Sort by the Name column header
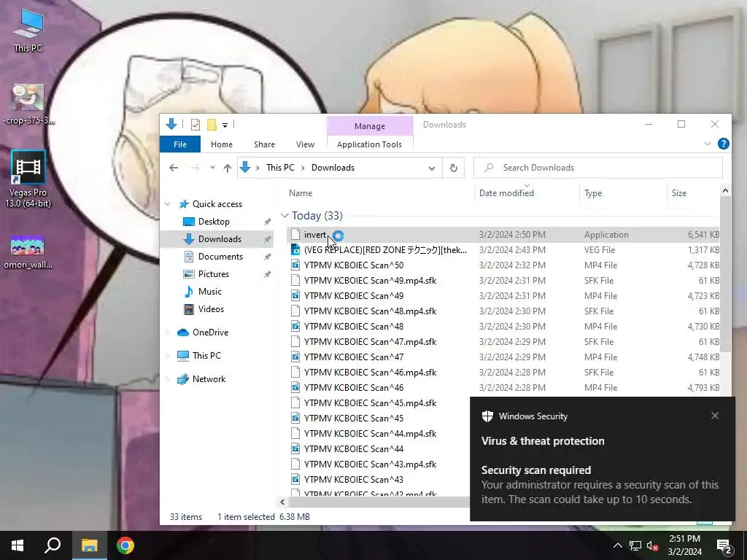Image resolution: width=747 pixels, height=560 pixels. click(x=301, y=192)
